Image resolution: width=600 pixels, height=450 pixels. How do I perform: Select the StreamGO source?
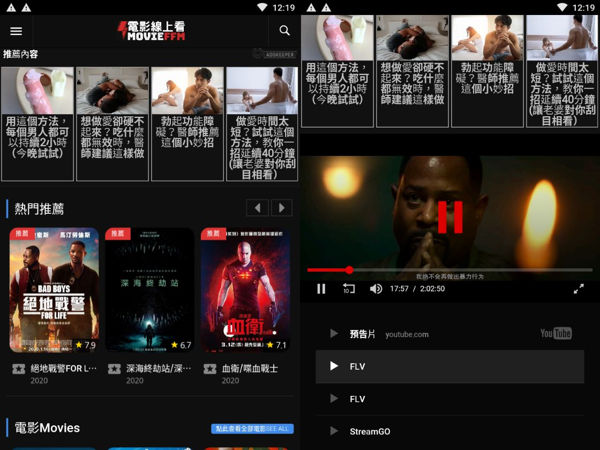pos(450,431)
